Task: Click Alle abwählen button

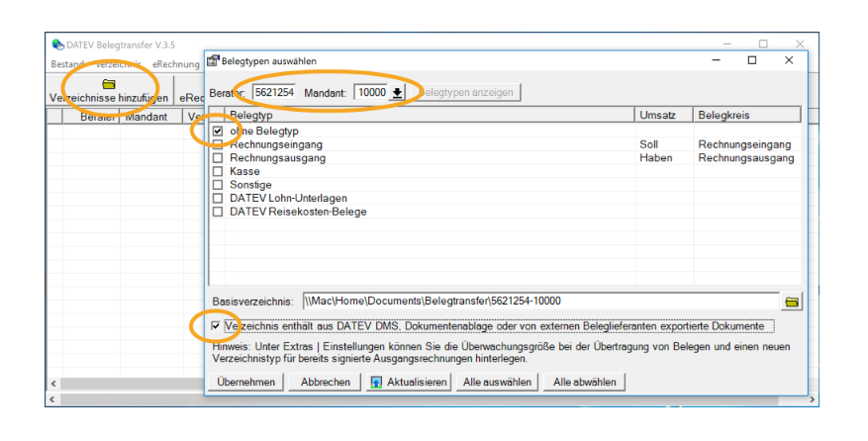Action: 585,382
